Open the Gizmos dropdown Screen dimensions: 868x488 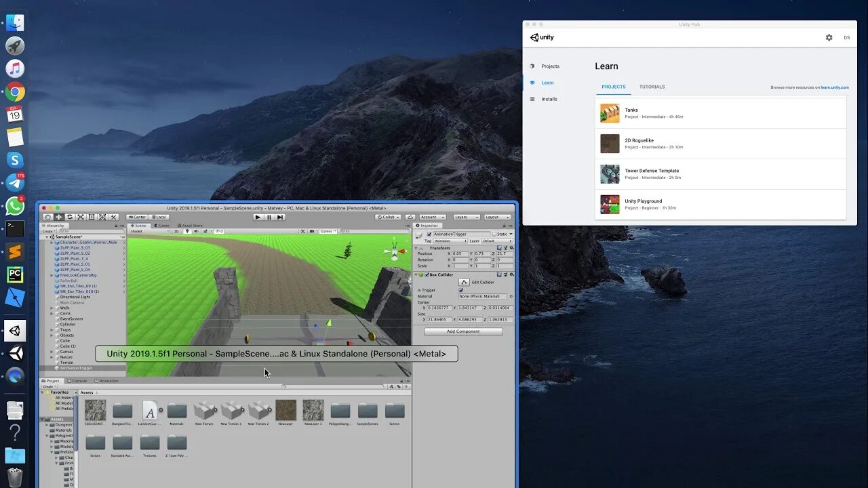328,231
